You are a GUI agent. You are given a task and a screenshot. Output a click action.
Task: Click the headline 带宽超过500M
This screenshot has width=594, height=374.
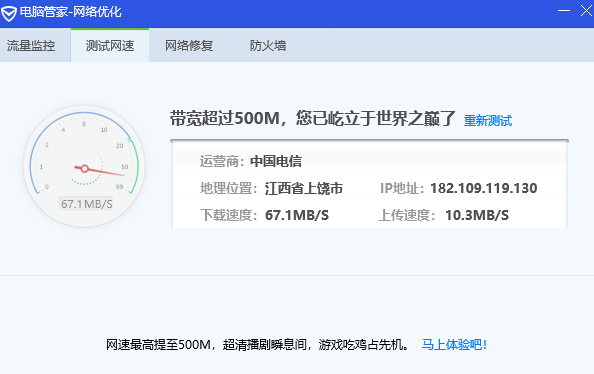click(224, 118)
